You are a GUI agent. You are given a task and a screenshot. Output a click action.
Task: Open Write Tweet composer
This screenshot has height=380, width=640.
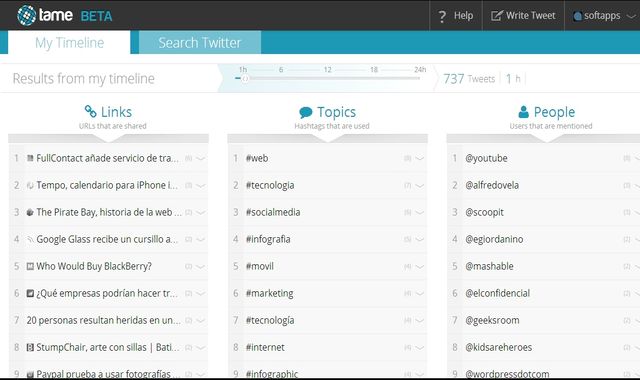click(x=523, y=16)
